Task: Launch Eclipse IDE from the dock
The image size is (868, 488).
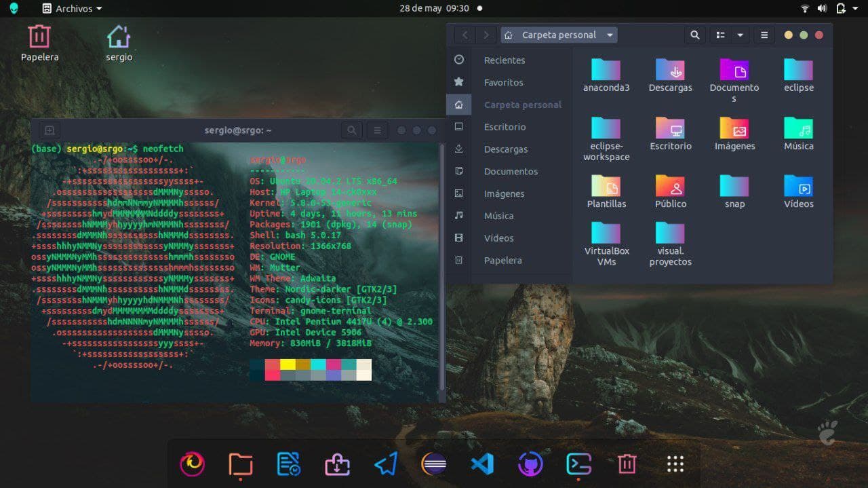Action: tap(434, 464)
